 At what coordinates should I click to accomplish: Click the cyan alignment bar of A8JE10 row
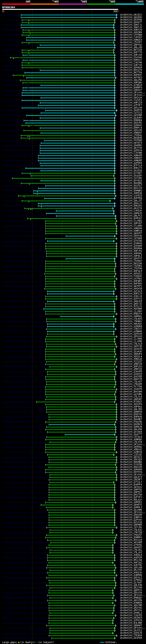coord(69,15)
